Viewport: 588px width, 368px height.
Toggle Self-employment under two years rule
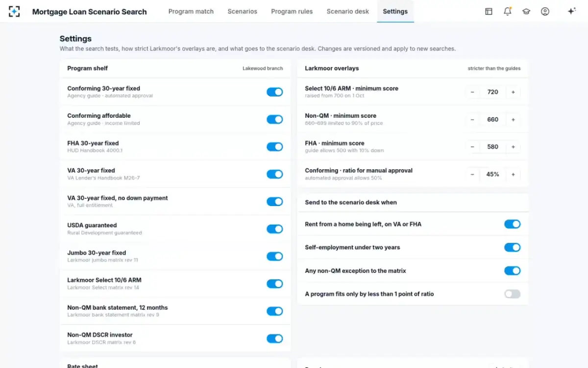(512, 247)
